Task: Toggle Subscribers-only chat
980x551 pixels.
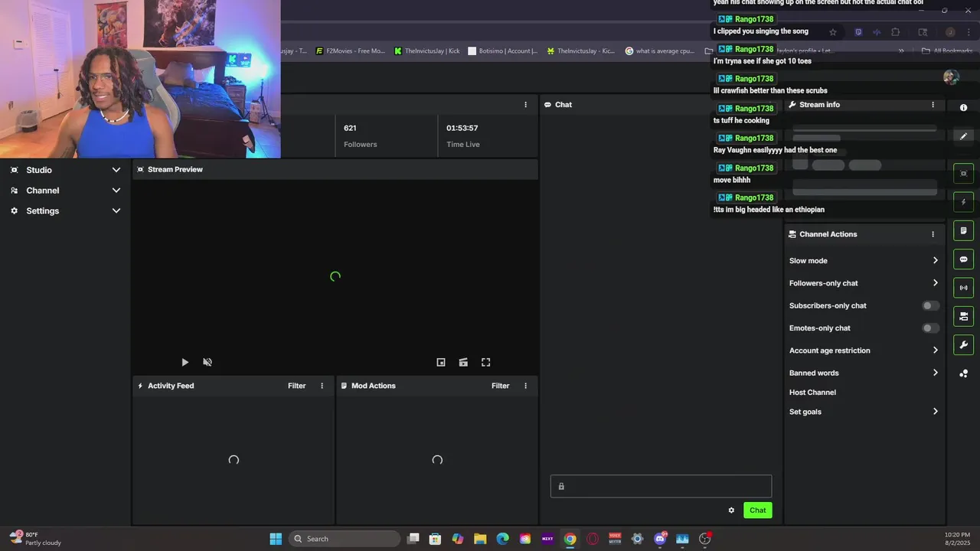Action: click(x=929, y=305)
